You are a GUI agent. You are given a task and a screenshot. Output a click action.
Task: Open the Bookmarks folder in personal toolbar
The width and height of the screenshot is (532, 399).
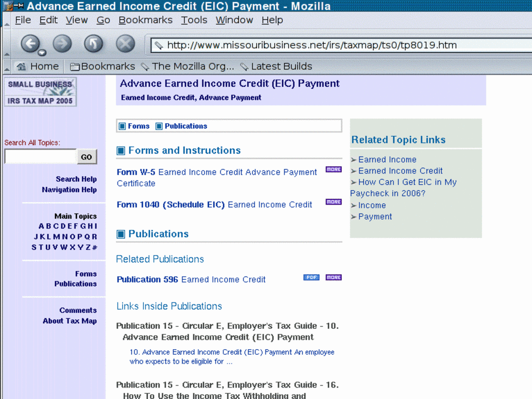102,66
